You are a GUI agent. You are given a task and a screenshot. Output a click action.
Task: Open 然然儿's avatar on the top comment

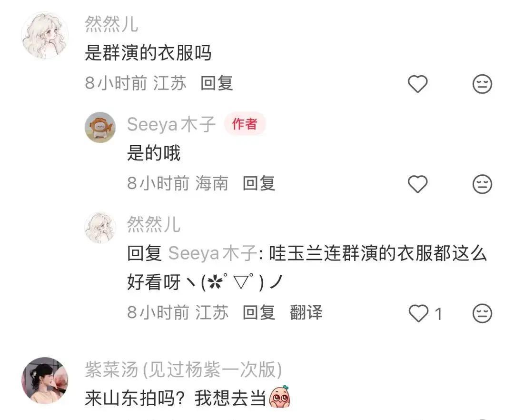click(45, 35)
